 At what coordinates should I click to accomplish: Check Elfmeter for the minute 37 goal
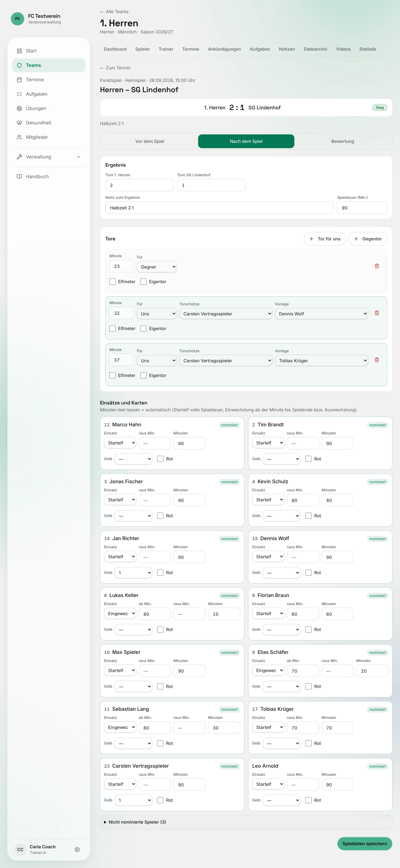[x=112, y=375]
